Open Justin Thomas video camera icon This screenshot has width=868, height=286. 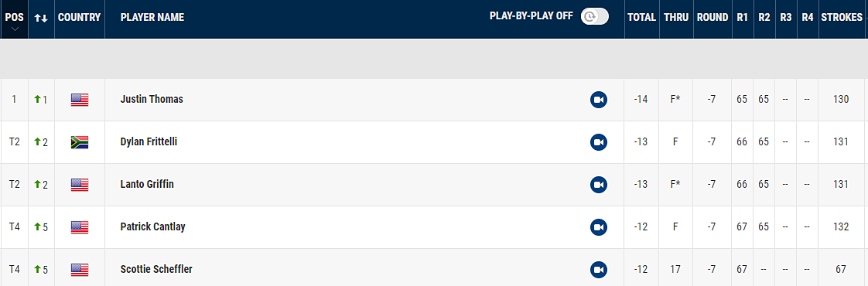point(599,100)
